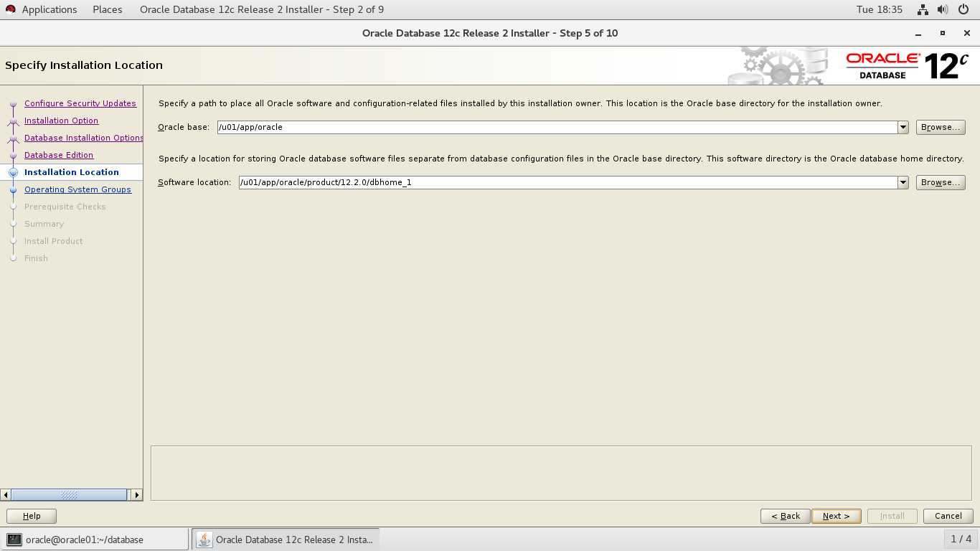980x551 pixels.
Task: Click the terminal icon in the taskbar
Action: tap(14, 540)
